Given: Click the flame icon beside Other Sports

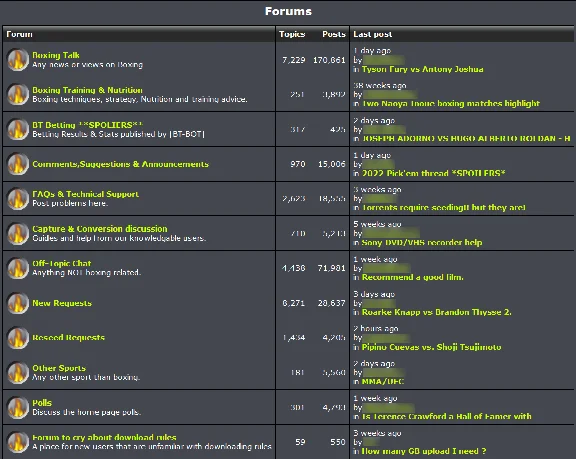Looking at the screenshot, I should click(18, 372).
